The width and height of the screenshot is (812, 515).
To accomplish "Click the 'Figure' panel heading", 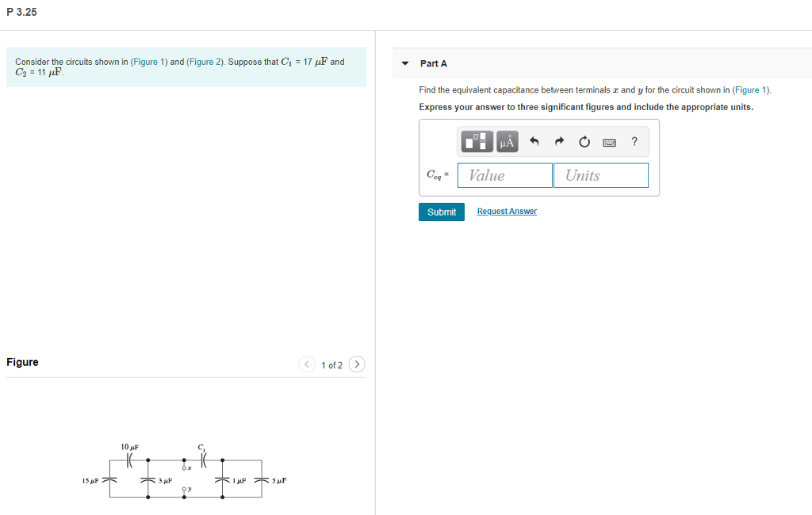I will (x=22, y=362).
